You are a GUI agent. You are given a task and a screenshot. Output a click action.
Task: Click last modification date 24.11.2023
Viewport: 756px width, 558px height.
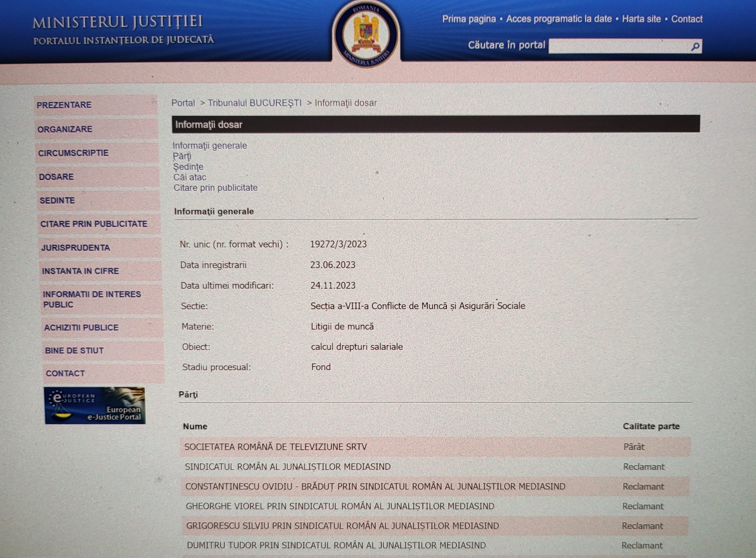tap(333, 286)
